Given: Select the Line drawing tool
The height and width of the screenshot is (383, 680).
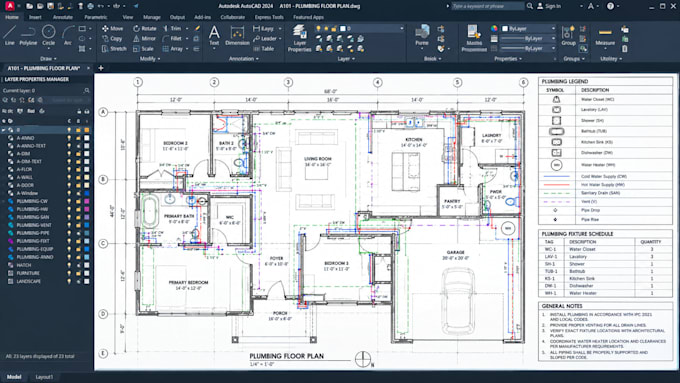Looking at the screenshot, I should point(10,35).
